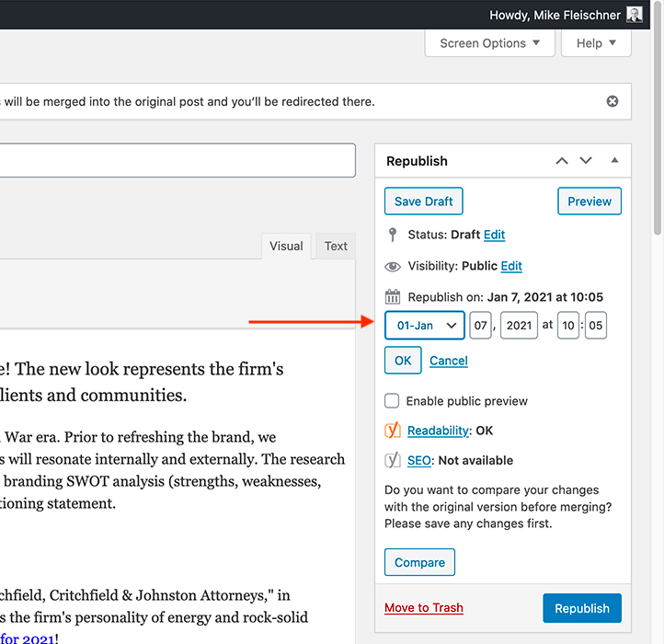Image resolution: width=664 pixels, height=644 pixels.
Task: Enable public preview checkbox
Action: pyautogui.click(x=392, y=401)
